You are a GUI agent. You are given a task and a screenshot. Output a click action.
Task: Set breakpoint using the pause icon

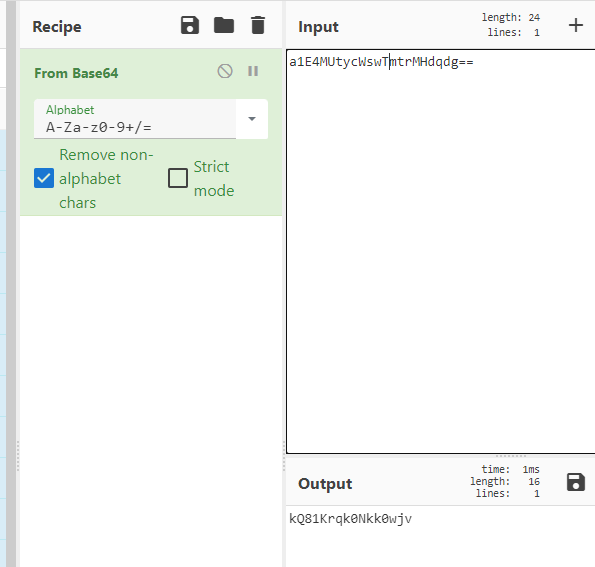click(253, 71)
